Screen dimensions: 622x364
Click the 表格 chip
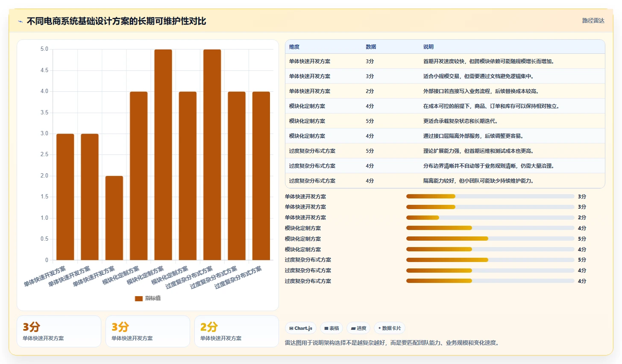(332, 328)
